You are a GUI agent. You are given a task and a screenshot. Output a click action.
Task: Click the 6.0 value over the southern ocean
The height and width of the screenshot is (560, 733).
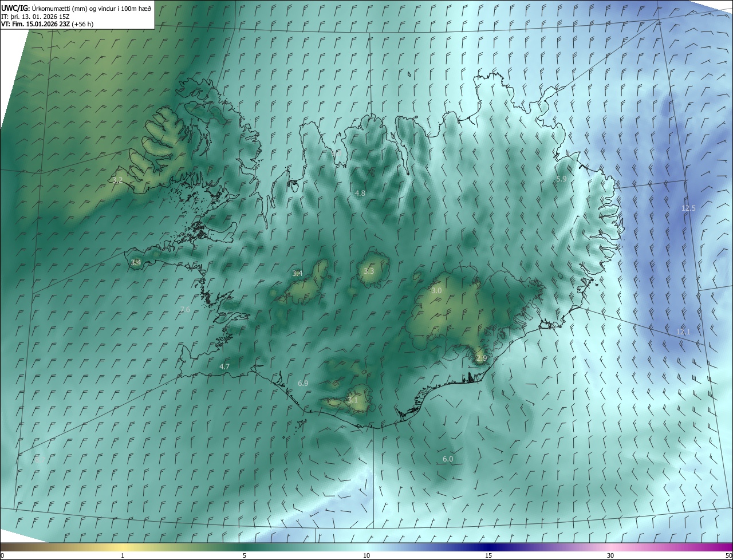(448, 459)
